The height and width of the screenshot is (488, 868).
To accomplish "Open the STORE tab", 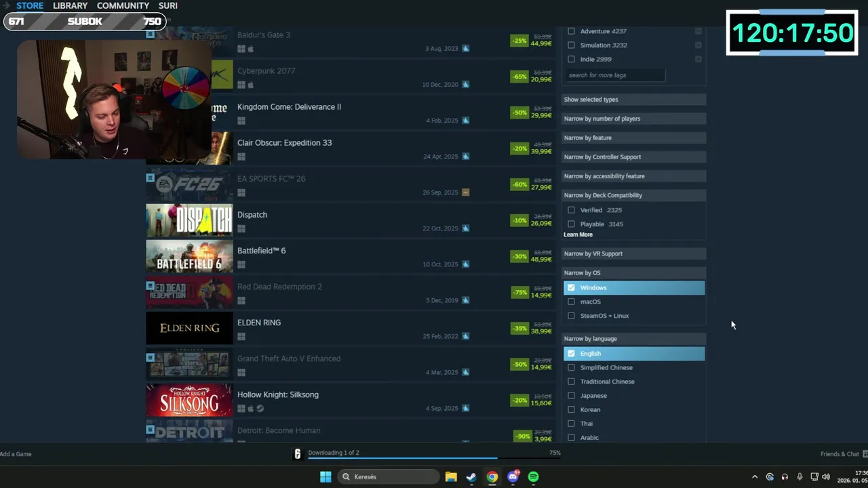I will (x=30, y=5).
